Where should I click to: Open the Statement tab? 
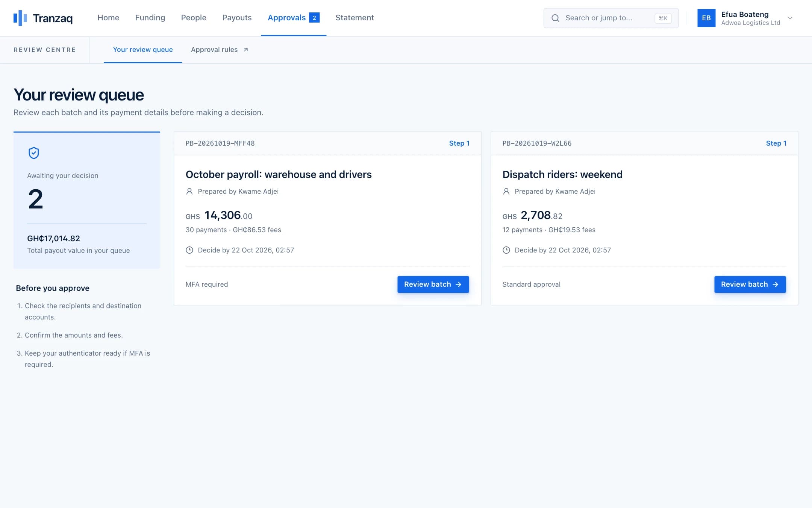(354, 18)
